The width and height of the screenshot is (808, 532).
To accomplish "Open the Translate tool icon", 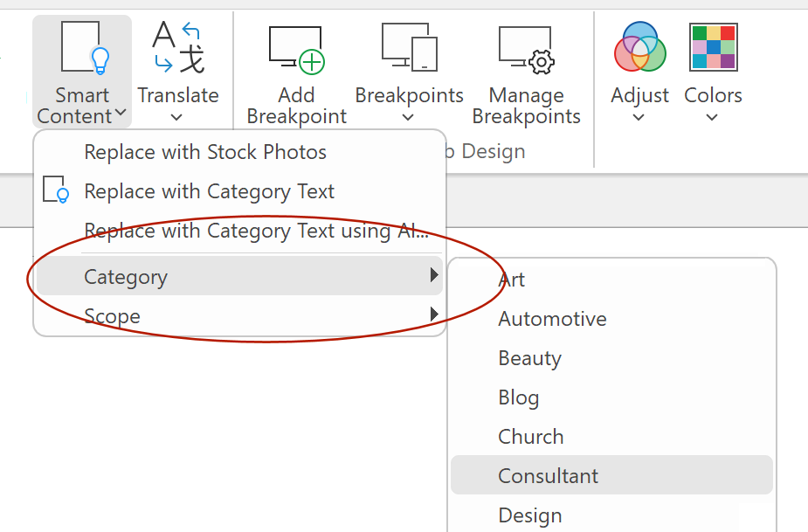I will coord(178,47).
